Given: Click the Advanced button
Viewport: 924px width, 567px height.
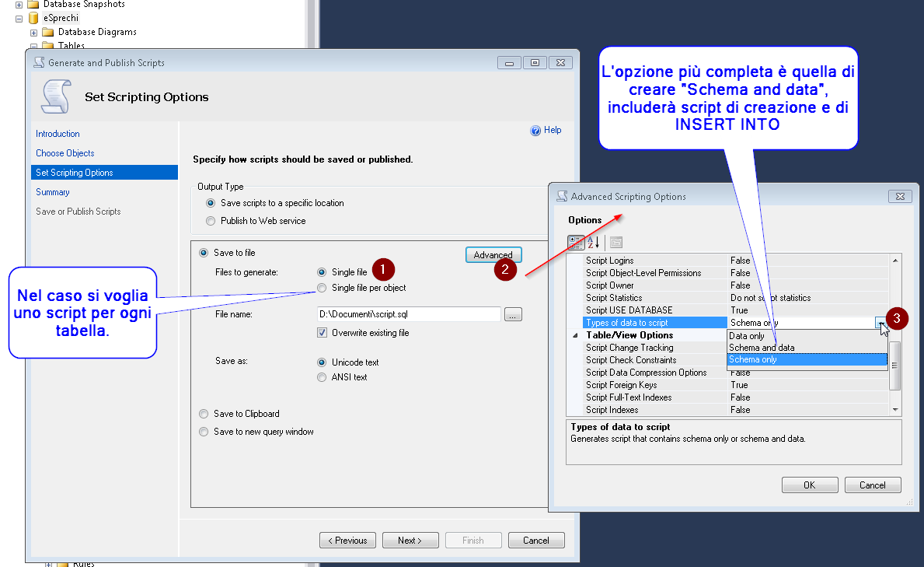Looking at the screenshot, I should [x=493, y=255].
